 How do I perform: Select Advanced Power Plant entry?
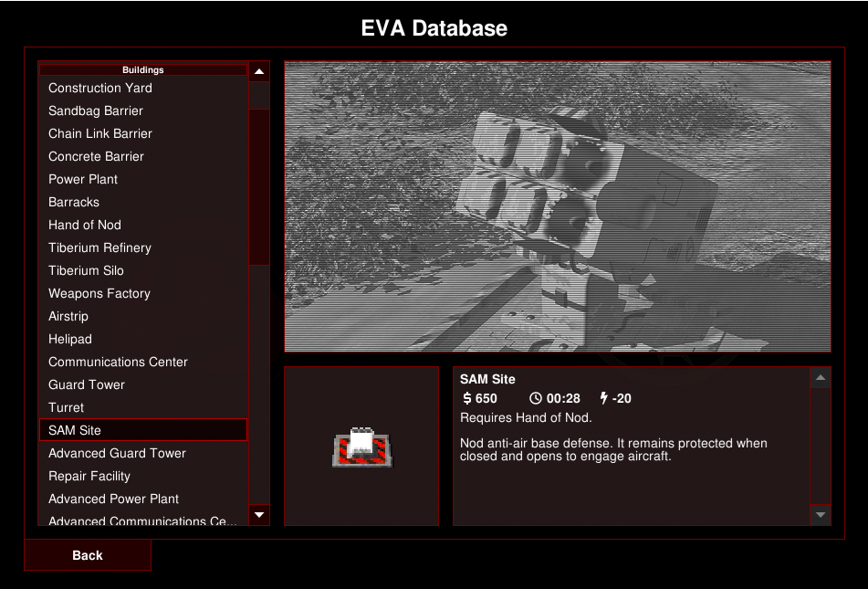point(142,499)
